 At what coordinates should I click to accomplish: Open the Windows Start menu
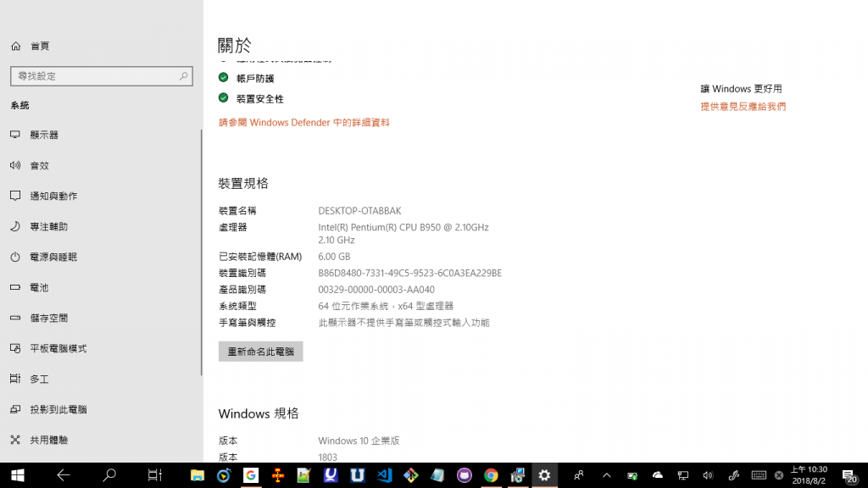(18, 475)
